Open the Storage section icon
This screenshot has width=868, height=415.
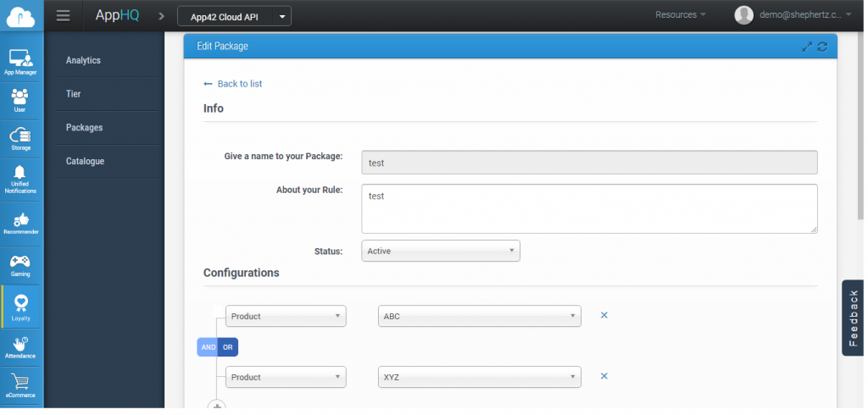click(20, 137)
